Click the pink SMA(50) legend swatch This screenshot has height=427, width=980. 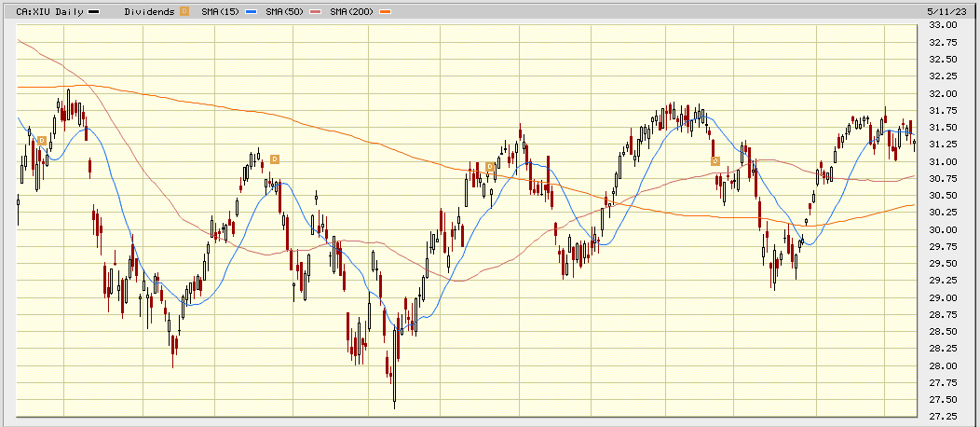point(318,11)
